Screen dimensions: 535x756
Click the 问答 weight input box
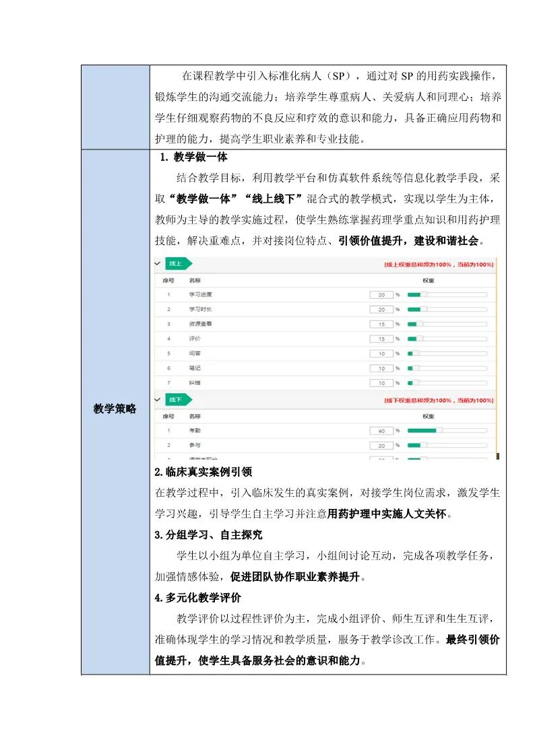coord(381,353)
